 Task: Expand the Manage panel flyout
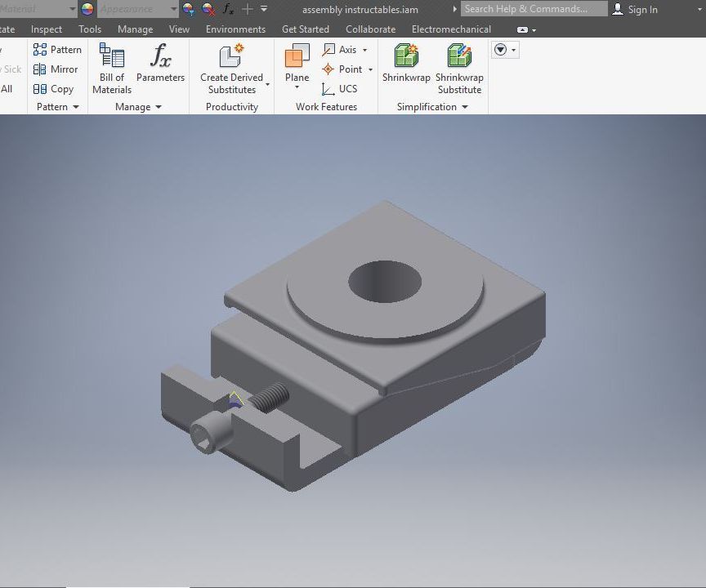pos(159,107)
